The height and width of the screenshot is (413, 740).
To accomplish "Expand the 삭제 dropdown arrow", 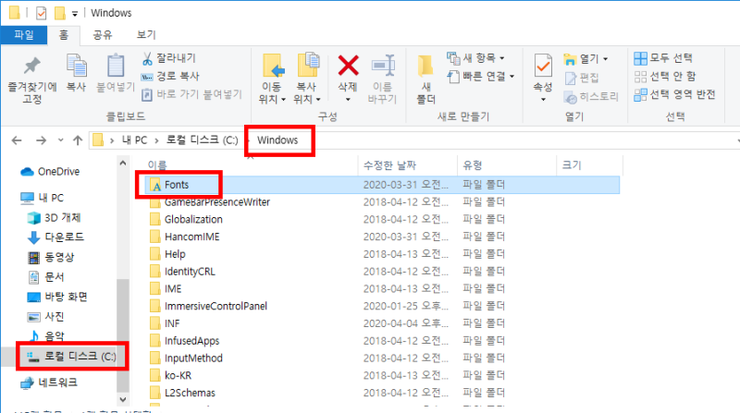I will click(348, 100).
